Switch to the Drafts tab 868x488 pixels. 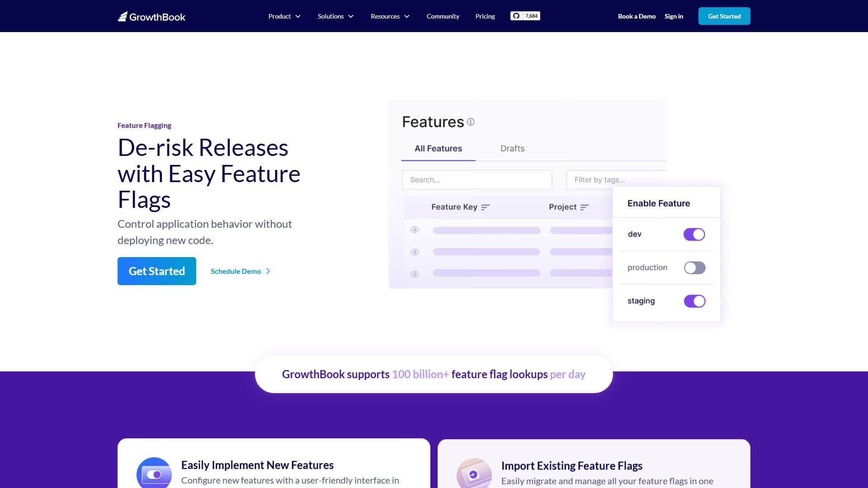513,149
